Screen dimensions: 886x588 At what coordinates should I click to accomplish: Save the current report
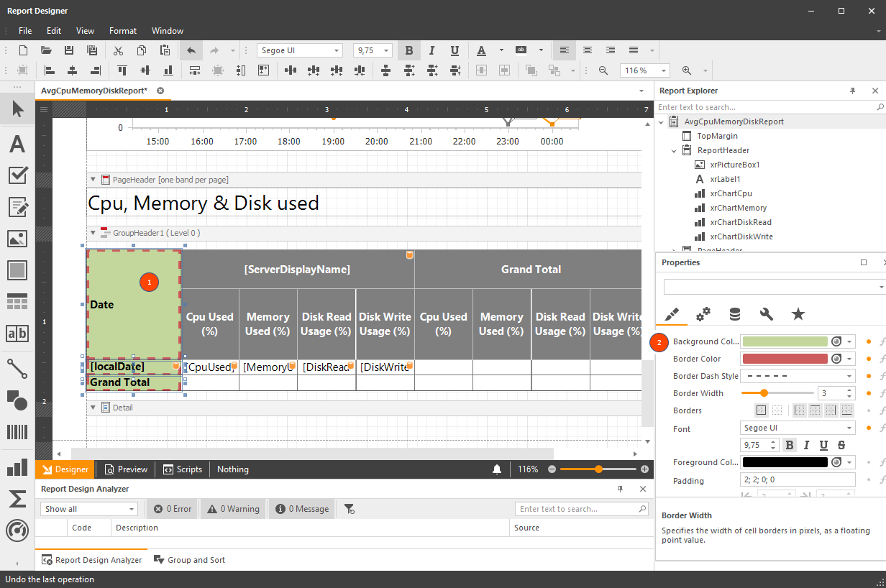pos(69,50)
